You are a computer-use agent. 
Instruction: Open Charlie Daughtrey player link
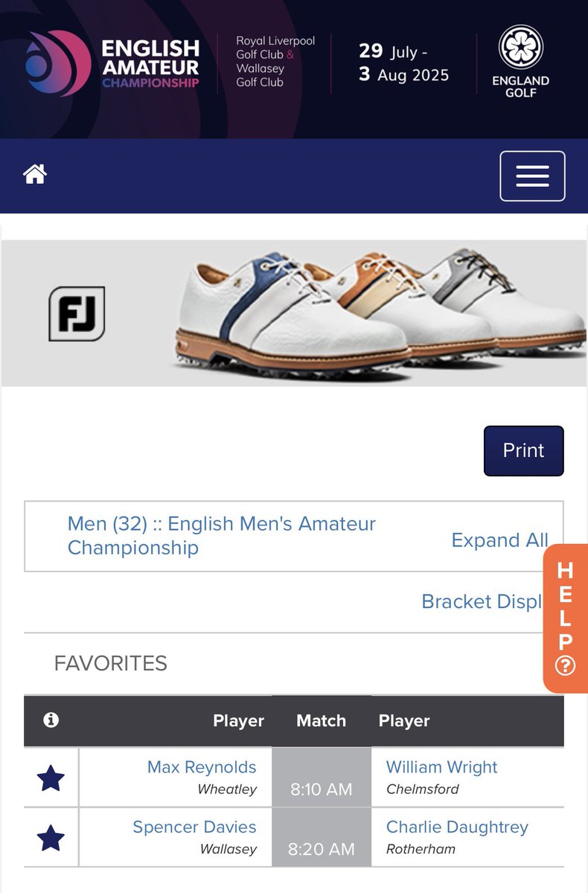pos(457,827)
